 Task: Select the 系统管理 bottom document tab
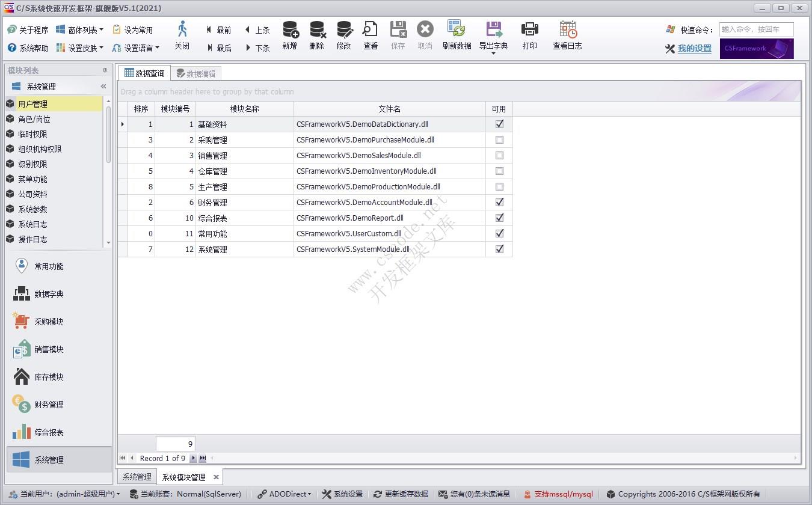137,477
